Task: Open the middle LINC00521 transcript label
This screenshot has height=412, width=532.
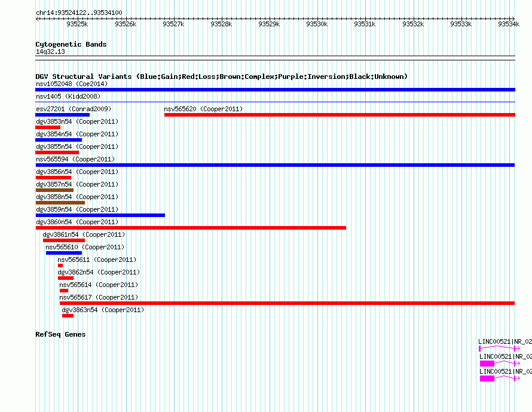Action: click(506, 356)
